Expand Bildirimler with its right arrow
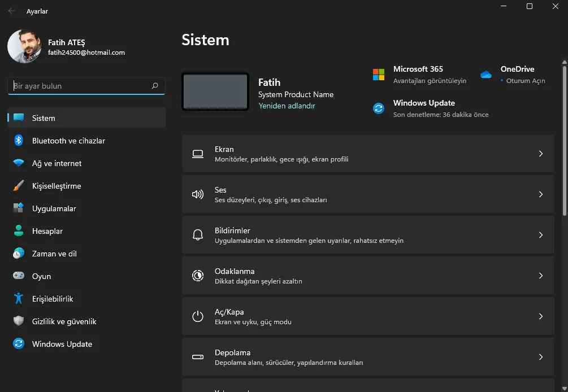The width and height of the screenshot is (568, 392). 540,235
